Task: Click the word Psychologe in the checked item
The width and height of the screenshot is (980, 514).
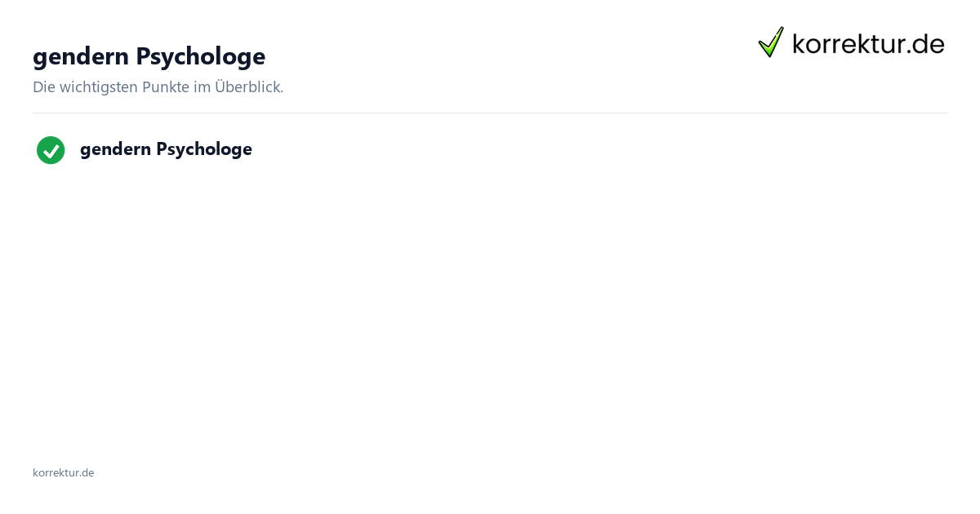Action: click(204, 149)
